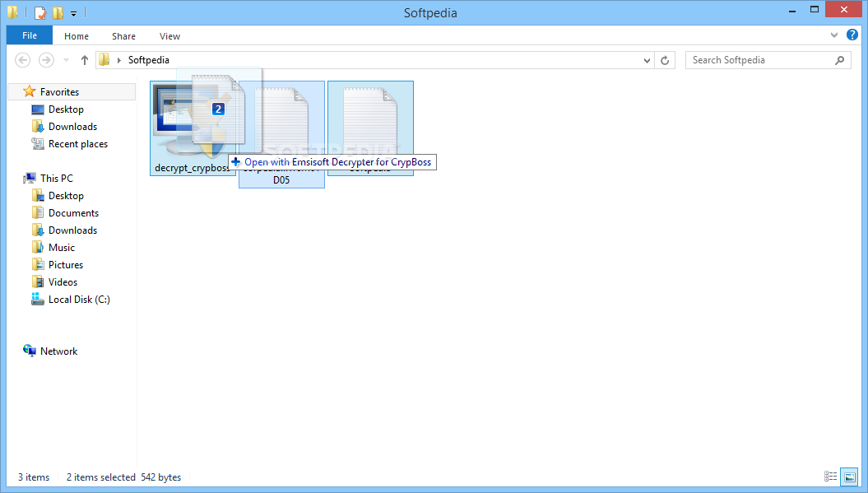The image size is (868, 493).
Task: Click the Local Disk drive icon
Action: click(38, 299)
